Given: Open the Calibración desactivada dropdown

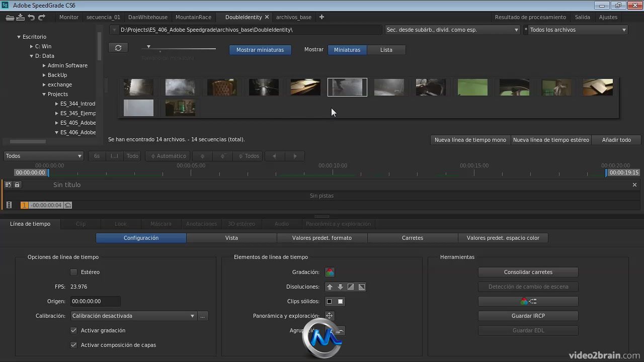Looking at the screenshot, I should click(133, 316).
